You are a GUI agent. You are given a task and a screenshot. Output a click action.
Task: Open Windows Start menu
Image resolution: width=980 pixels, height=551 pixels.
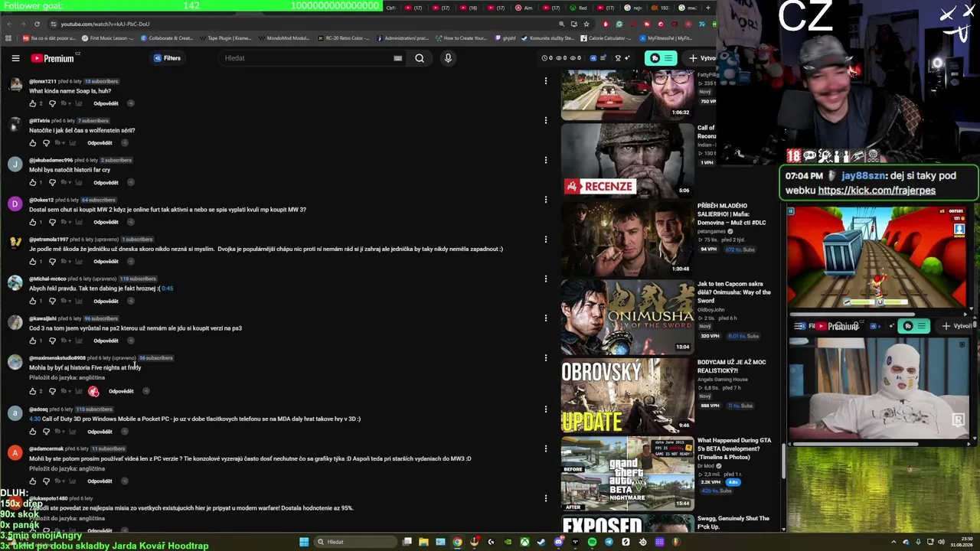(x=304, y=542)
